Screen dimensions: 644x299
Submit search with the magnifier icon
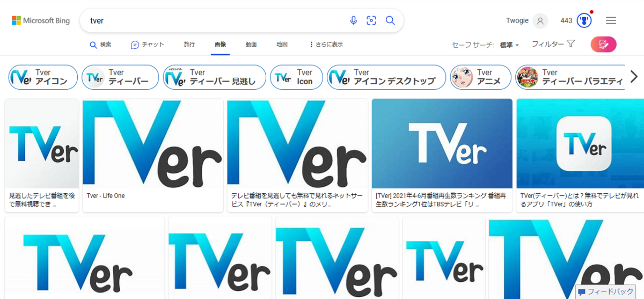click(390, 20)
